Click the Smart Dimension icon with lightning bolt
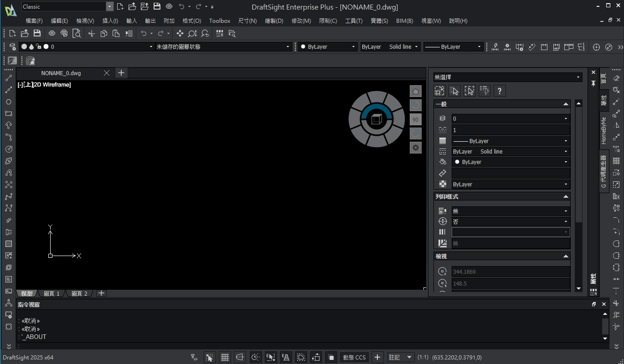This screenshot has height=364, width=624. 495,47
